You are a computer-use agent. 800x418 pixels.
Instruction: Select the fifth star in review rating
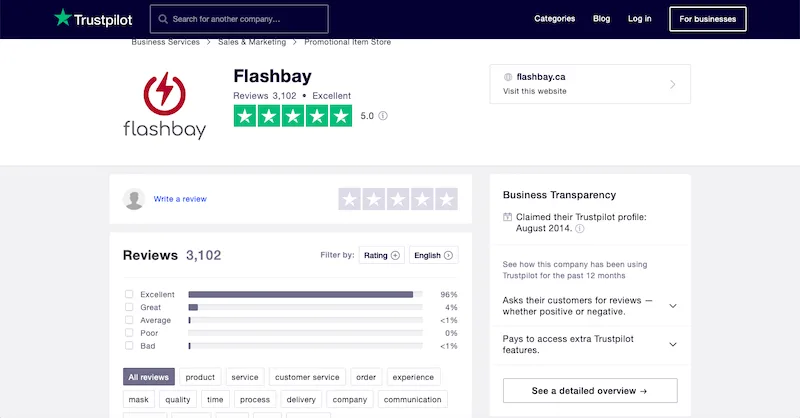(x=446, y=199)
